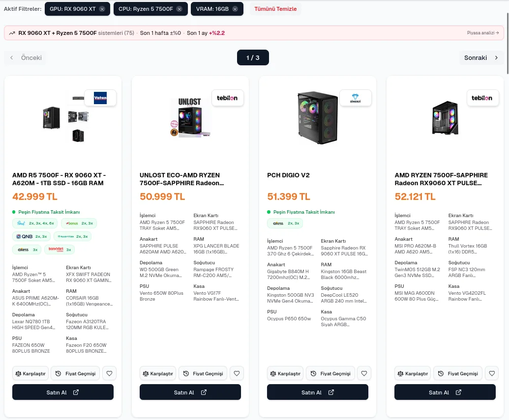Compare PCH DIGIO V2 with Karşılaştır
509x420 pixels.
[x=285, y=373]
